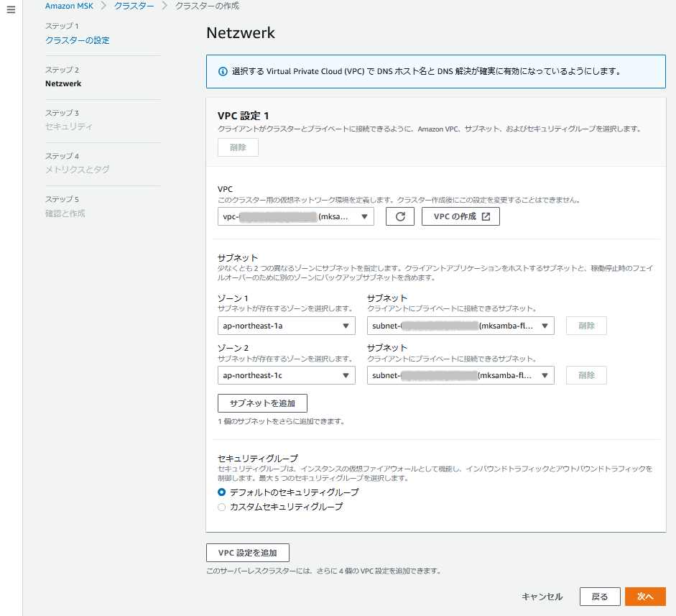This screenshot has width=676, height=616.
Task: Select カスタムセキュリティグループ radio button
Action: [x=221, y=507]
